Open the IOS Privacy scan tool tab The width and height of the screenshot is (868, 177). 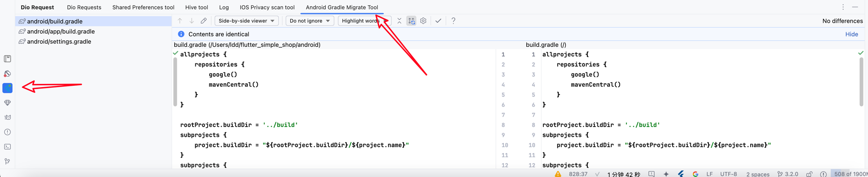point(267,7)
